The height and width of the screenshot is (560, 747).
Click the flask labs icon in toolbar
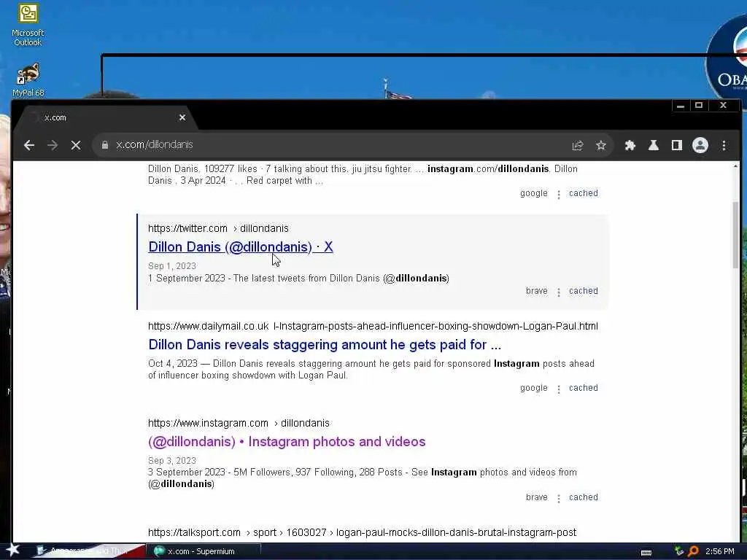[x=653, y=145]
